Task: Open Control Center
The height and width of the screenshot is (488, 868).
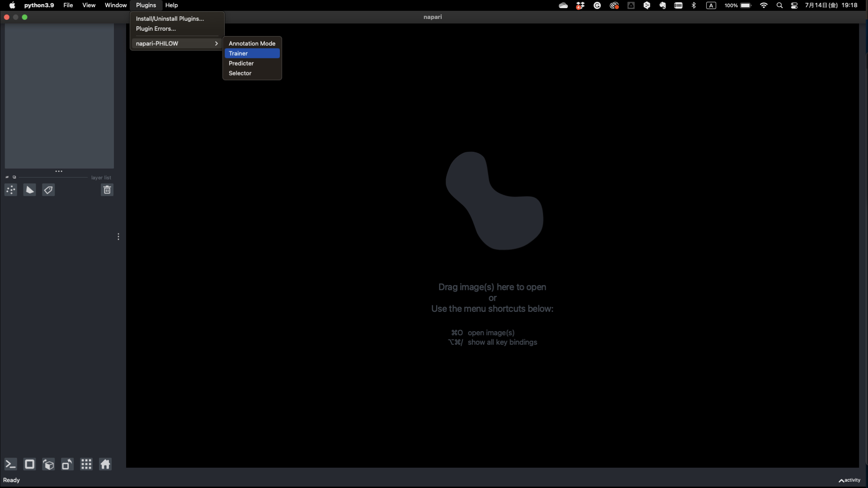Action: coord(794,5)
